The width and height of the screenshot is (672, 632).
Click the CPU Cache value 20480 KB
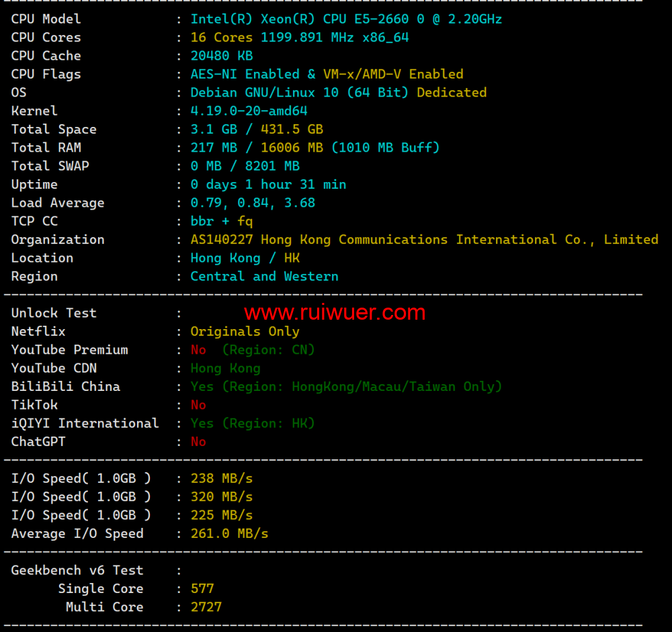(x=221, y=56)
